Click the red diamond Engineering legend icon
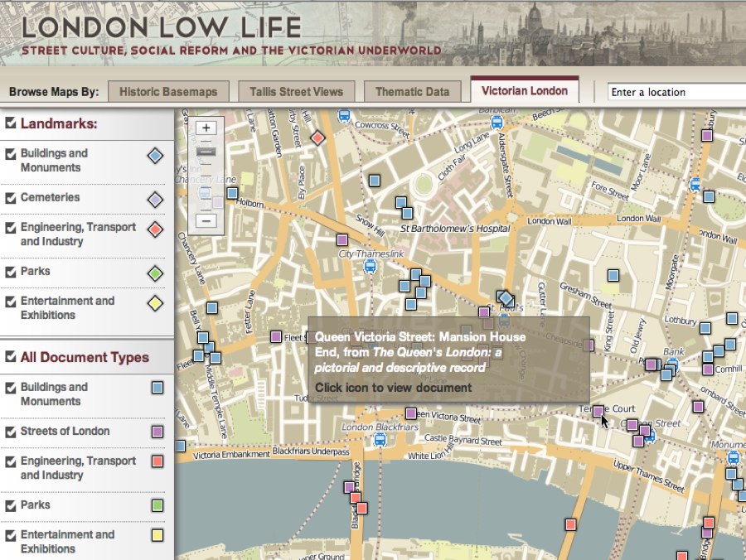The image size is (746, 560). [x=155, y=229]
